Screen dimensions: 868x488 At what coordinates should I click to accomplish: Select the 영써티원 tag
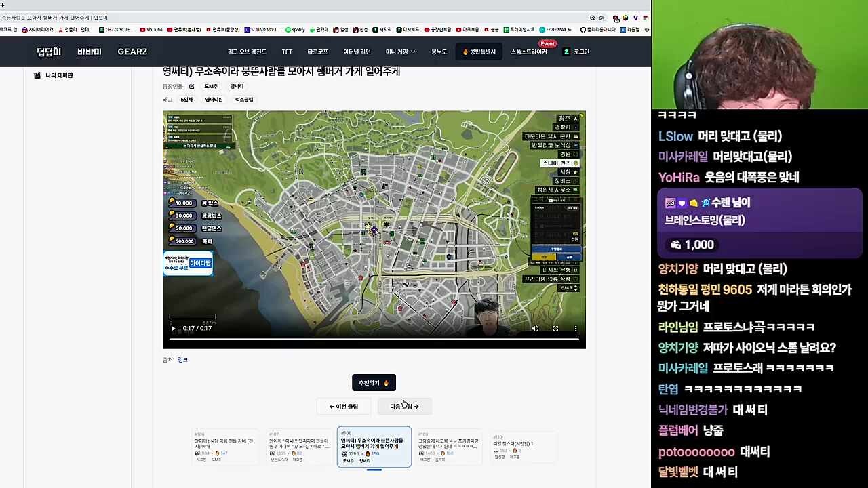click(x=214, y=100)
